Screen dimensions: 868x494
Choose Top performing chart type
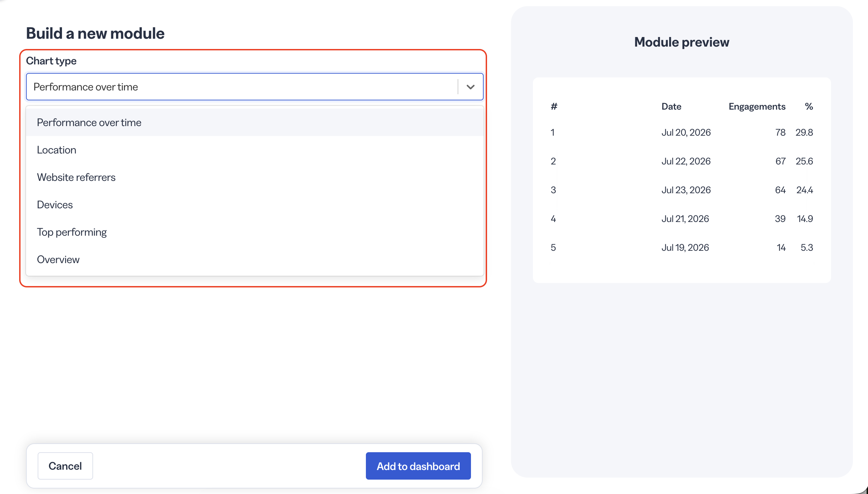255,232
